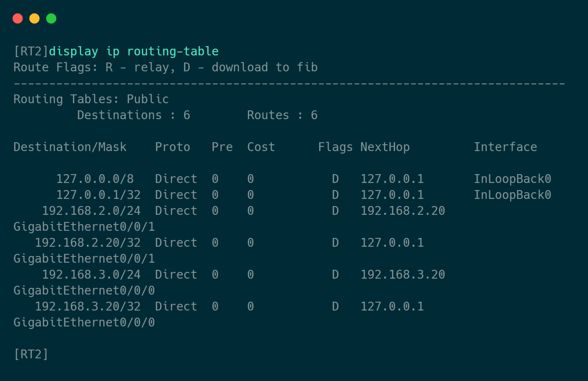Click the red close window button
Screen dimensions: 588x381
coord(18,18)
